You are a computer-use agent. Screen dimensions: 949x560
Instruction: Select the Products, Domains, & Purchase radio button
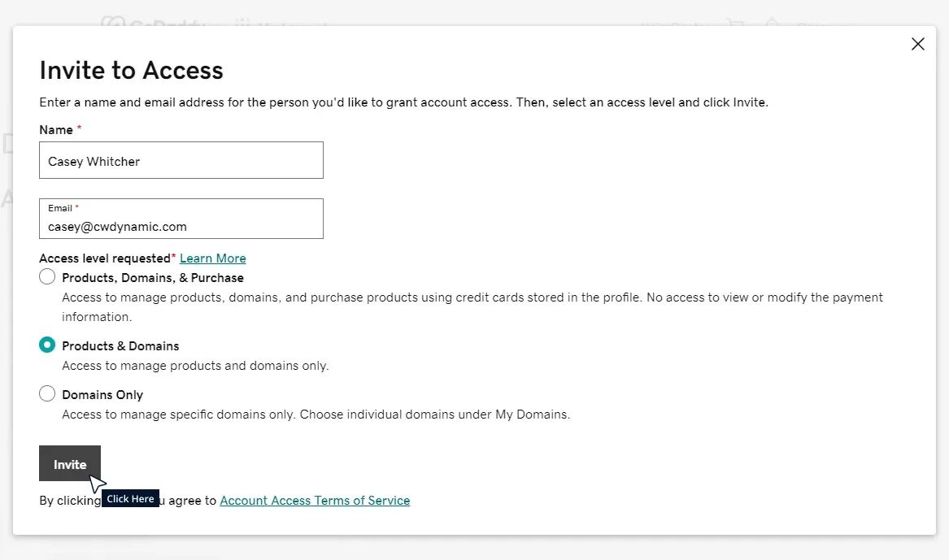point(46,276)
